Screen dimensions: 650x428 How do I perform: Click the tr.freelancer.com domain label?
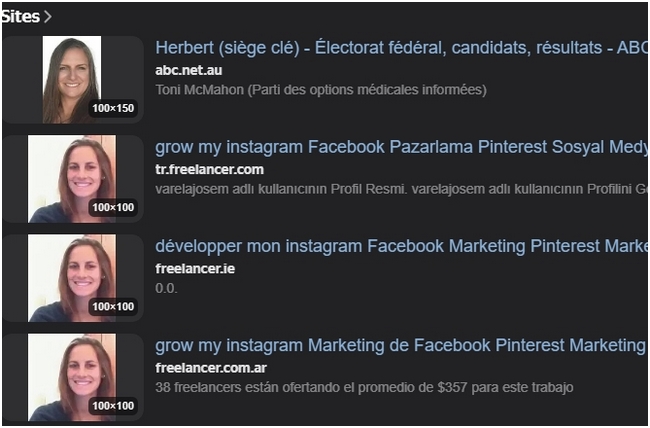[209, 169]
